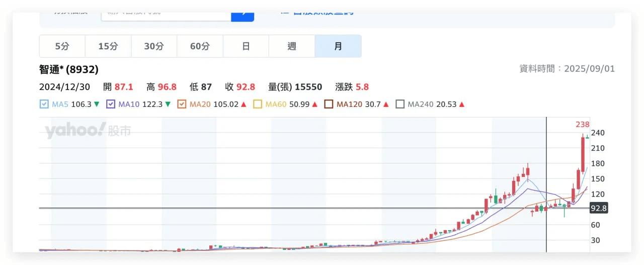Click the 92.8 crosshair price tag
Screen dimensions: 644x265
tap(599, 208)
